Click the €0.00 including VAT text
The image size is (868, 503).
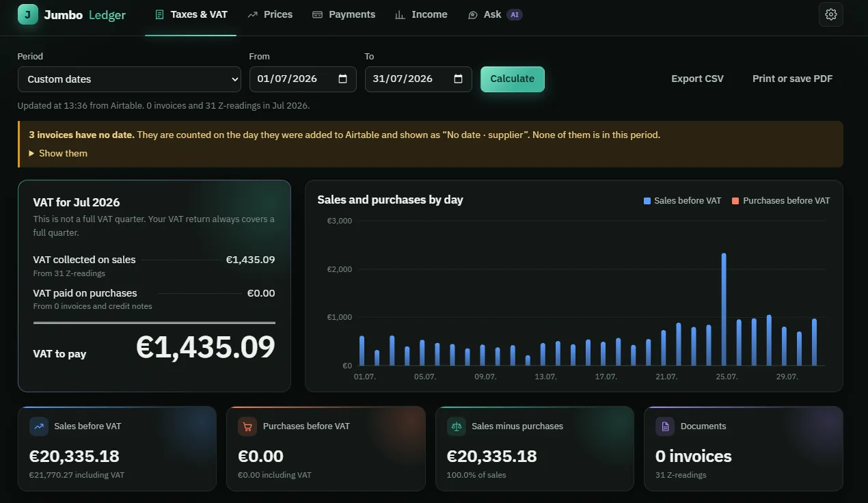pyautogui.click(x=274, y=475)
